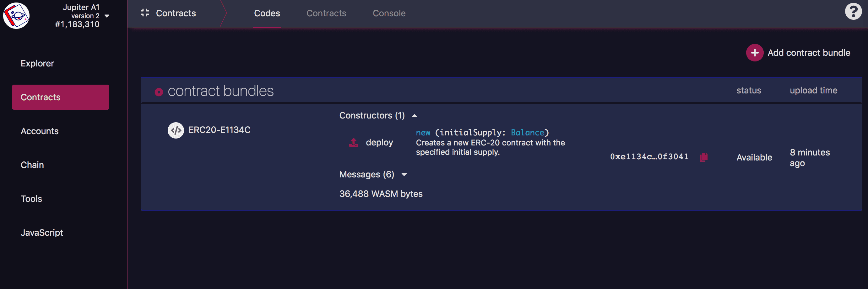This screenshot has width=868, height=289.
Task: Click the deploy upload icon
Action: (x=353, y=143)
